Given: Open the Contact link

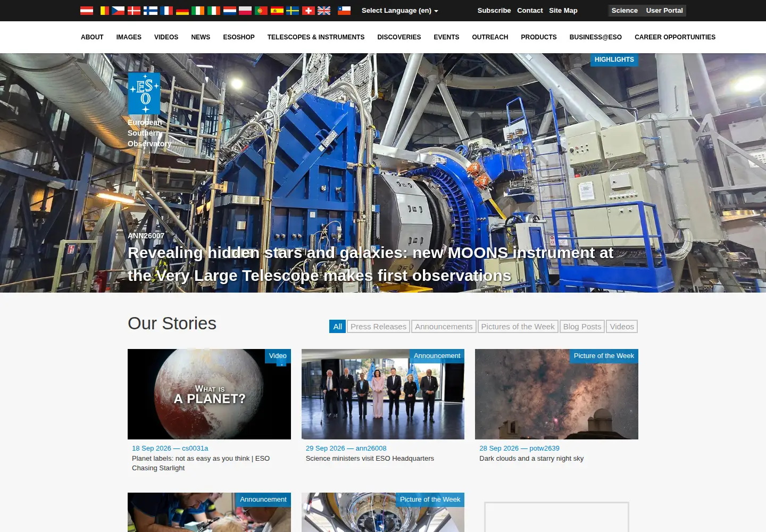Looking at the screenshot, I should click(x=530, y=11).
